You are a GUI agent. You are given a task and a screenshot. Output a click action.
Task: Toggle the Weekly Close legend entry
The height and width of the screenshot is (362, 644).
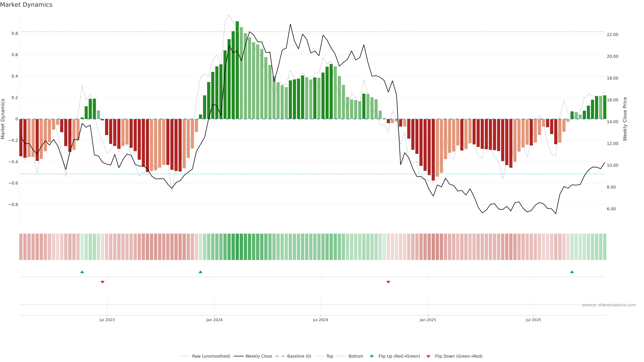tap(258, 356)
